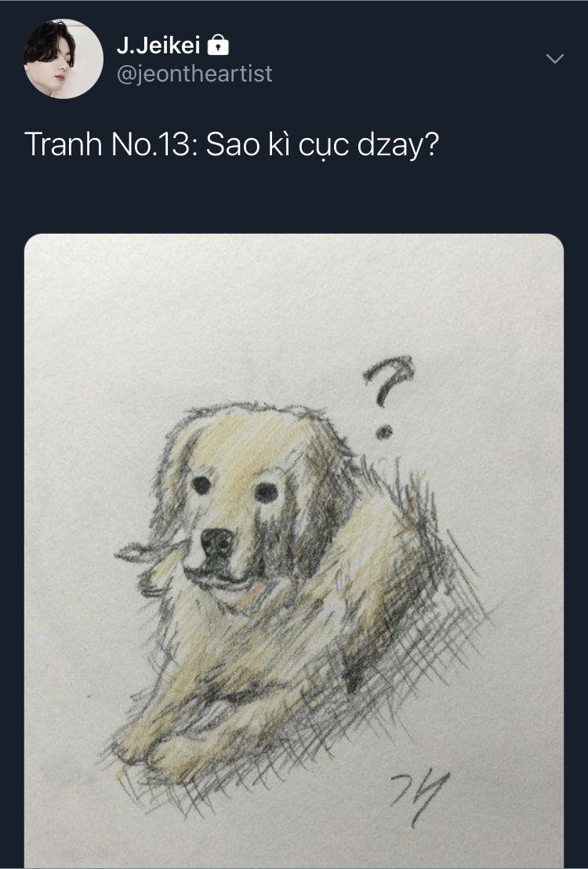This screenshot has height=869, width=588.
Task: Click the question mark in the drawing
Action: click(x=389, y=397)
